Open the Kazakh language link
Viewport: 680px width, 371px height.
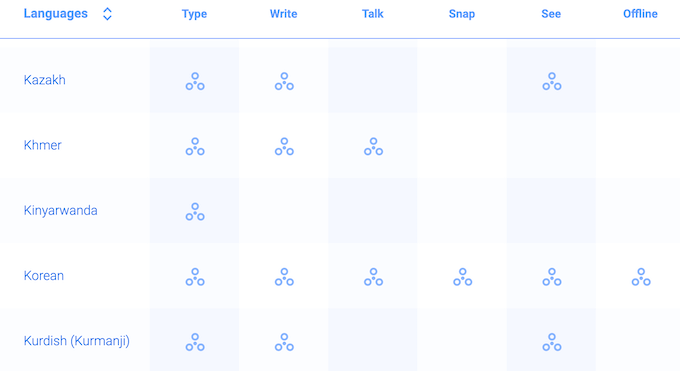(45, 80)
